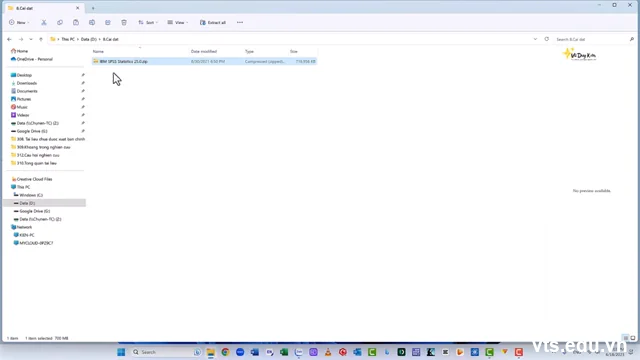Click the Delete trash icon
Viewport: 640px width, 360px height.
coord(124,22)
